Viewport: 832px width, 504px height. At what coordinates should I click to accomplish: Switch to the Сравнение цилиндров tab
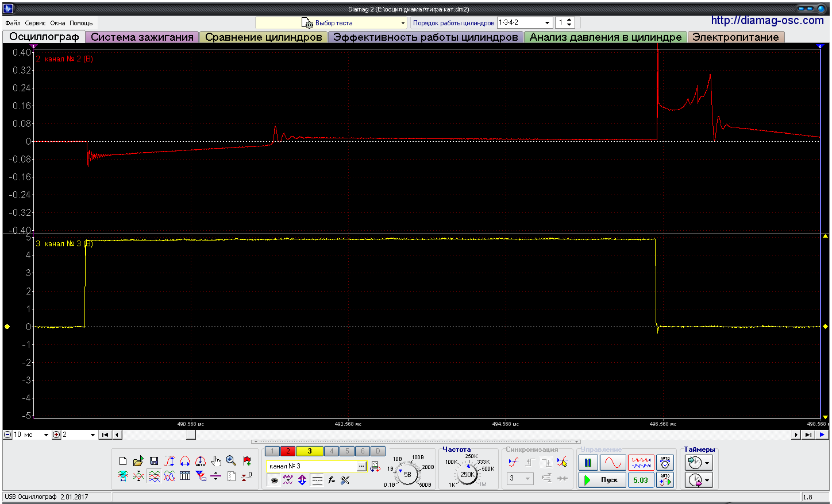click(x=263, y=37)
